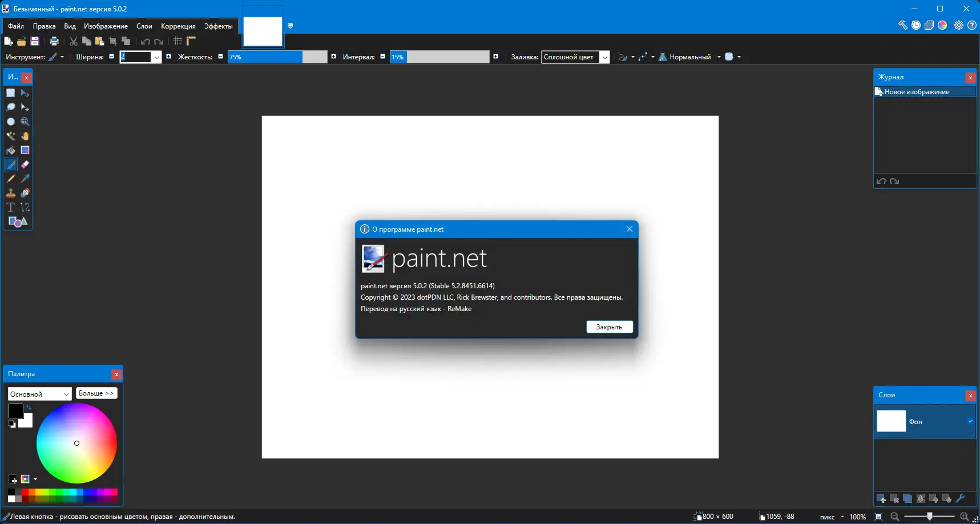This screenshot has height=524, width=980.
Task: Select Новое изображение history entry
Action: point(925,92)
